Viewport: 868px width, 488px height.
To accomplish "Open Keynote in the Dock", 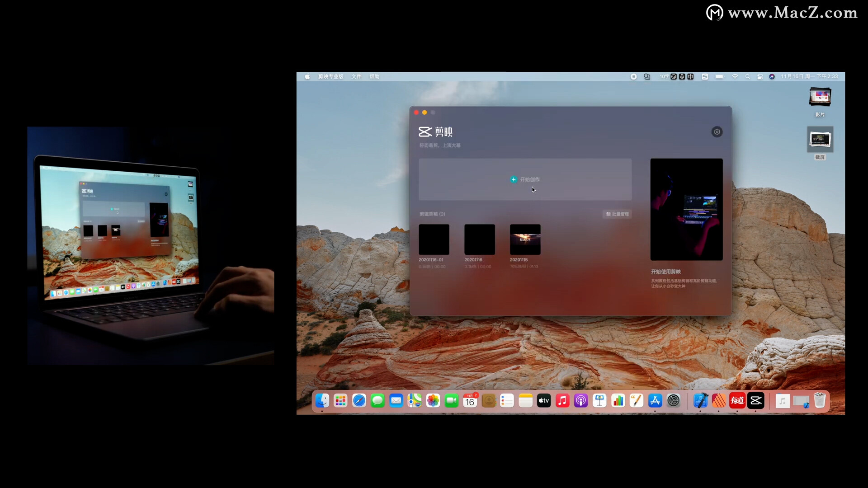I will pyautogui.click(x=599, y=401).
